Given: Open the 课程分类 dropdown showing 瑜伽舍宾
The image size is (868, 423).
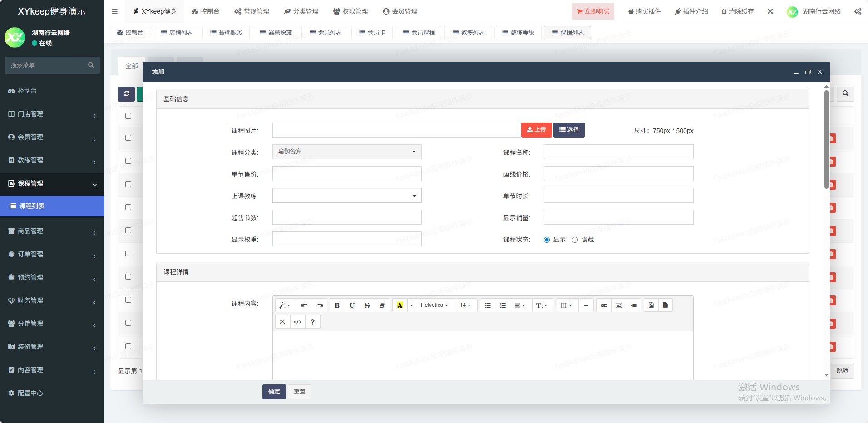Looking at the screenshot, I should (347, 152).
